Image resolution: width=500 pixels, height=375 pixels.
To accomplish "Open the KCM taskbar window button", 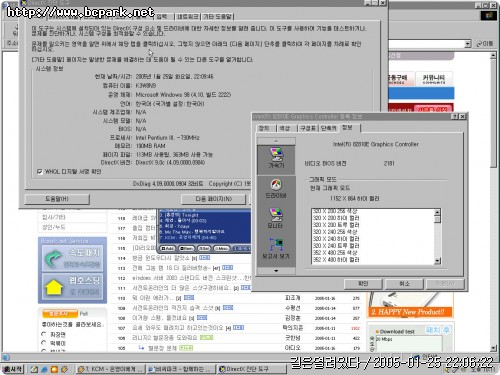I will pos(110,369).
